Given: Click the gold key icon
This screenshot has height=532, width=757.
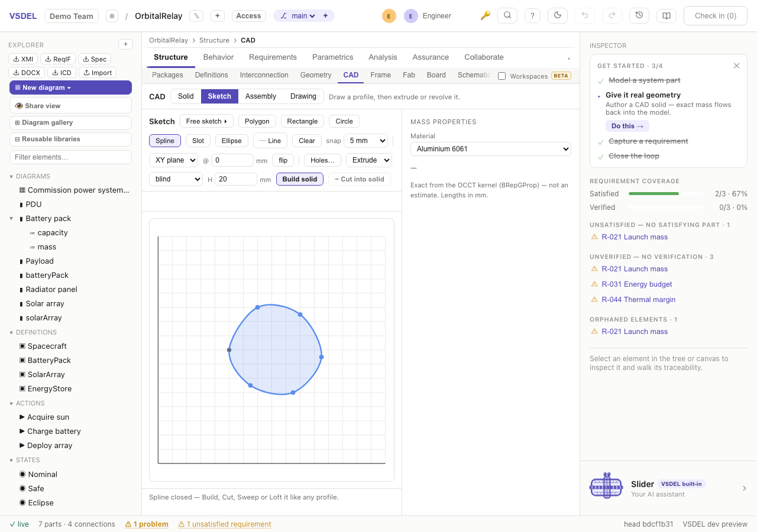Looking at the screenshot, I should (x=485, y=16).
